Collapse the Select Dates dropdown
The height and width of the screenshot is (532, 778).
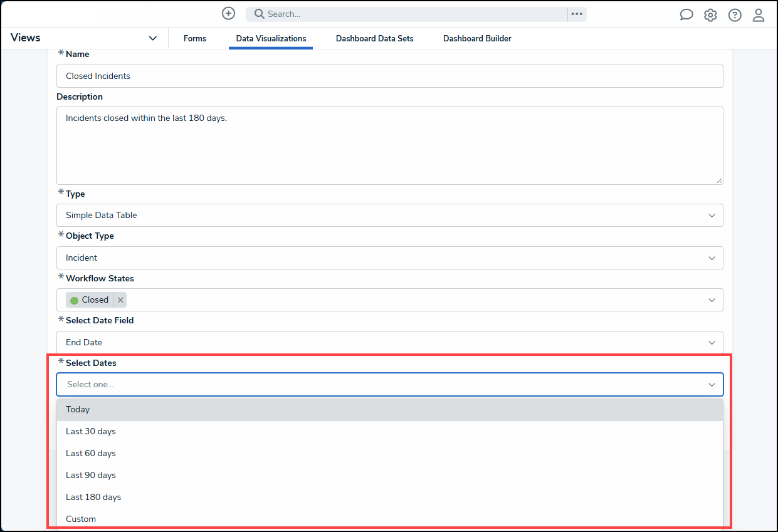[x=712, y=385]
